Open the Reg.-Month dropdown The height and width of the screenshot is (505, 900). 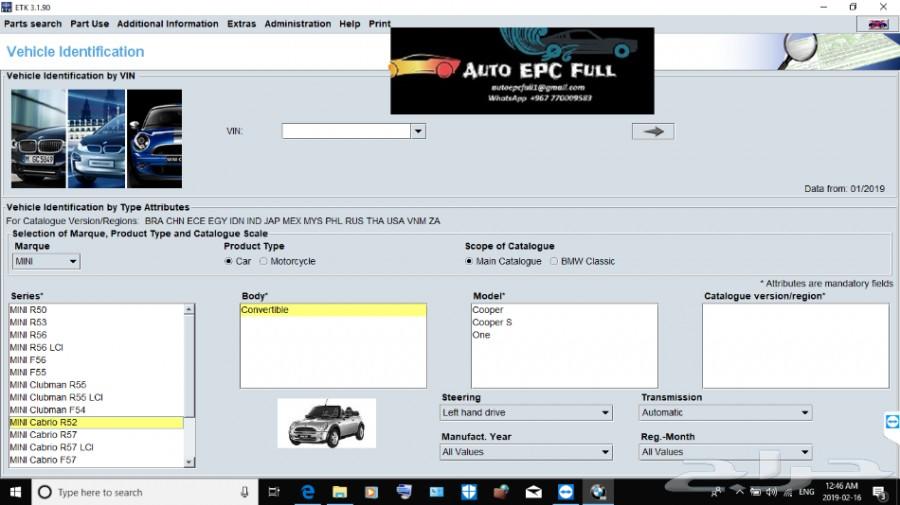tap(726, 452)
